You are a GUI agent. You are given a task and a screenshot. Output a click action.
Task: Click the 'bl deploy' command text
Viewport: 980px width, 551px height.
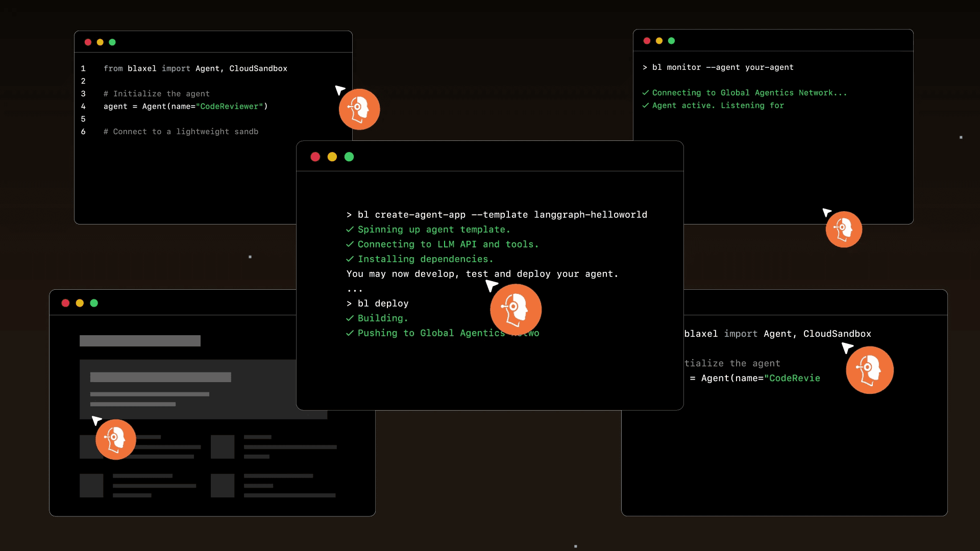pyautogui.click(x=383, y=304)
